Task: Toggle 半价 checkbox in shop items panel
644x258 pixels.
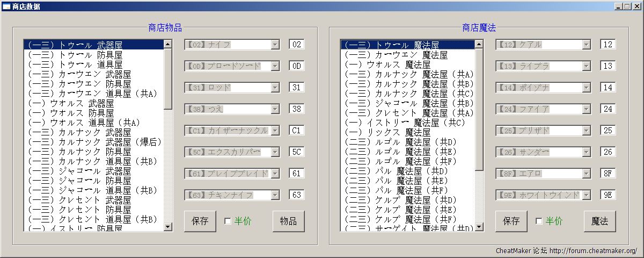Action: (x=228, y=221)
